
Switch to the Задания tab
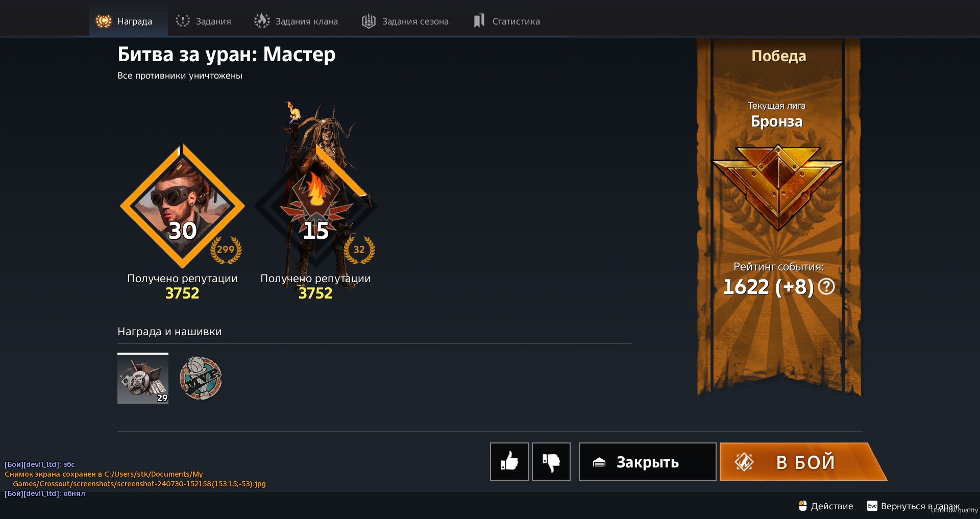[204, 21]
